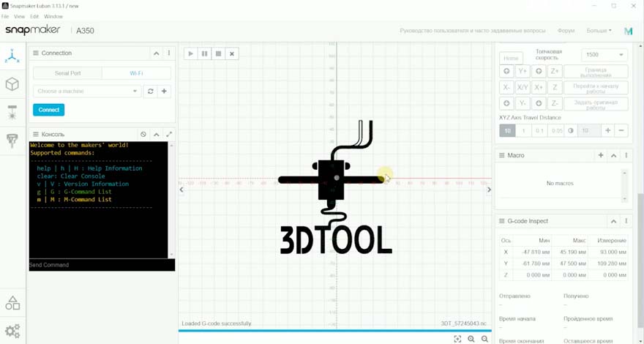Switch to the 3D Printing cube icon
Screen dimensions: 644x344
pyautogui.click(x=12, y=84)
